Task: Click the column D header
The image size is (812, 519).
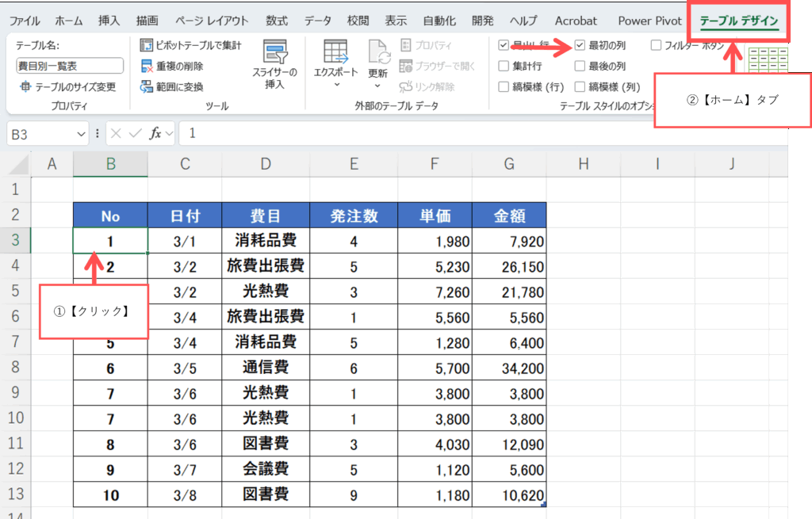Action: [265, 164]
